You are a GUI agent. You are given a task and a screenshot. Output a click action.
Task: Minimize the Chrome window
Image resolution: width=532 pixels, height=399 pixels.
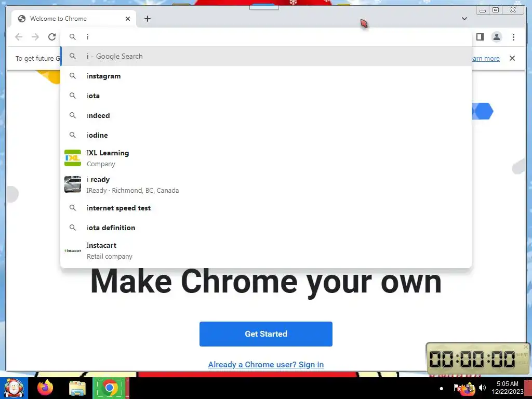[483, 10]
